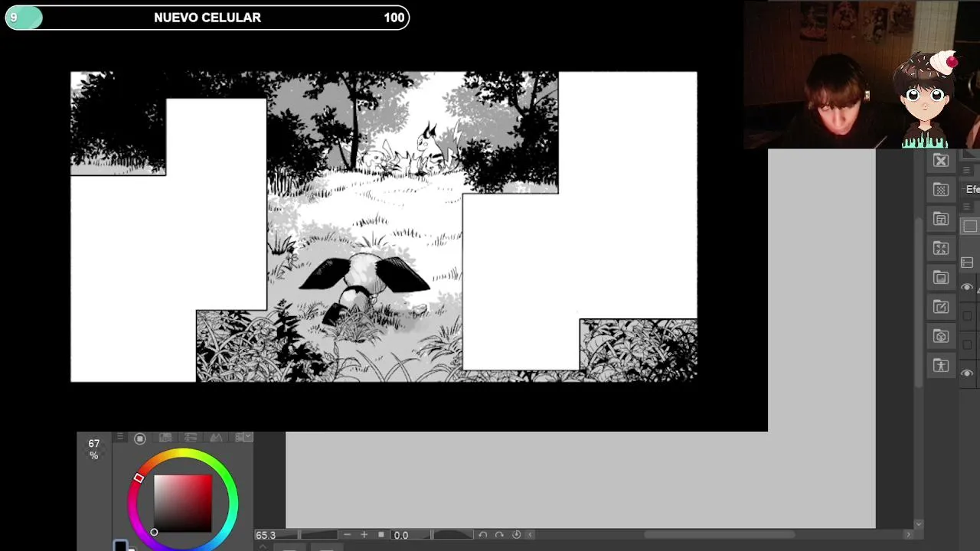Viewport: 980px width, 551px height.
Task: Open the folder icon with inward arrows
Action: click(941, 248)
